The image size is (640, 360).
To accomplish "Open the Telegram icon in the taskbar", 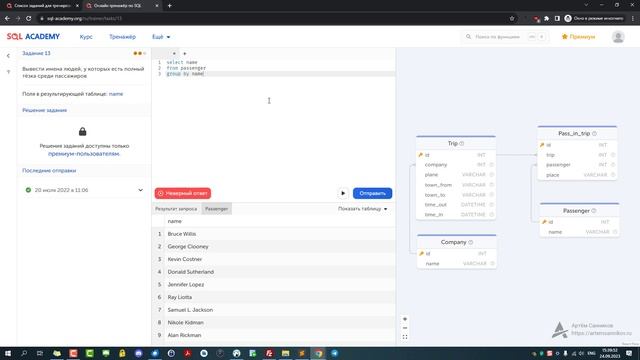I will 335,353.
